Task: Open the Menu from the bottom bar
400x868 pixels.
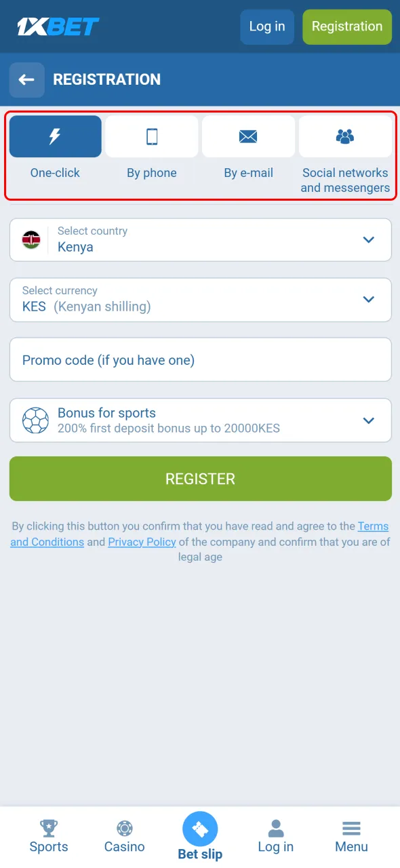Action: tap(351, 832)
